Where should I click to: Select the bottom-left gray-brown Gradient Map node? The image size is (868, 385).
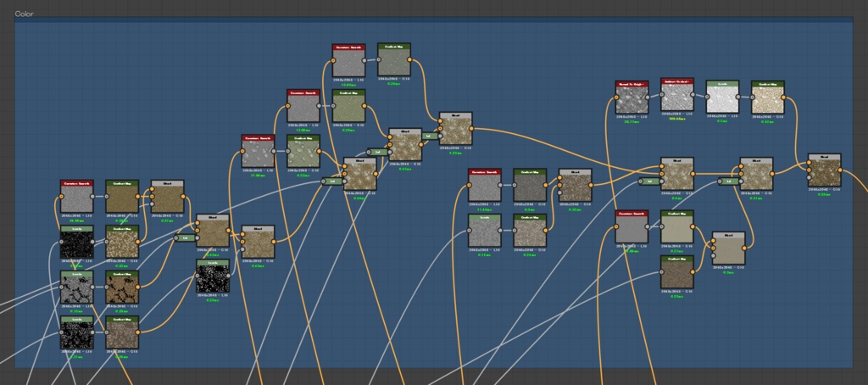point(122,332)
